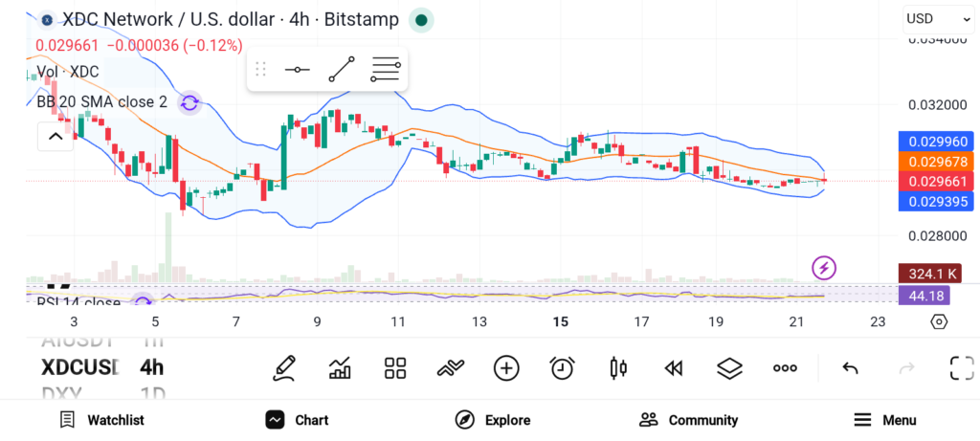
Task: Change the 4h interval selector
Action: pyautogui.click(x=151, y=368)
